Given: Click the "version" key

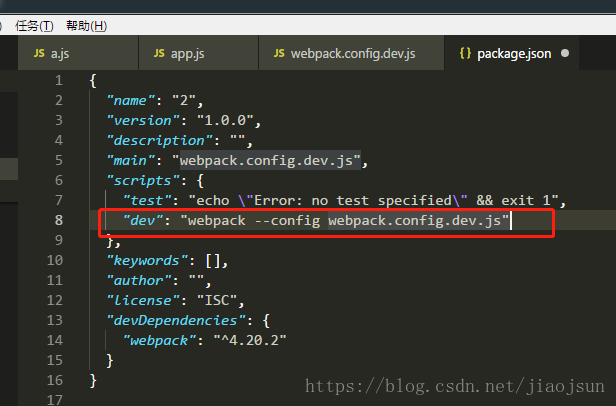Looking at the screenshot, I should [144, 121].
